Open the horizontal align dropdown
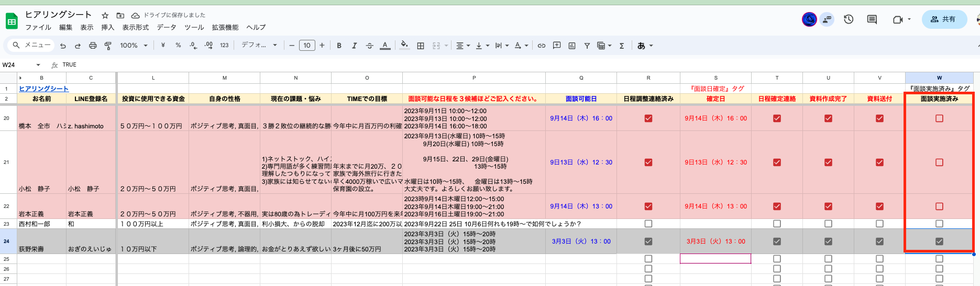Image resolution: width=980 pixels, height=286 pixels. click(463, 46)
